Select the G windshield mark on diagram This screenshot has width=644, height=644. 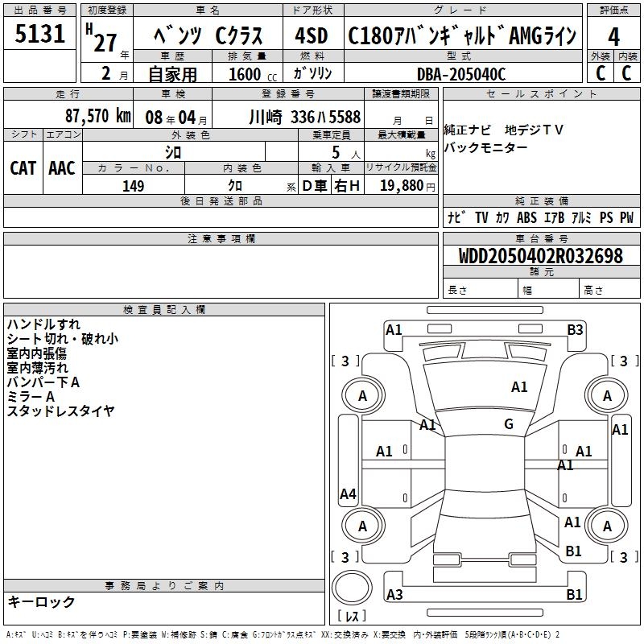(x=508, y=424)
